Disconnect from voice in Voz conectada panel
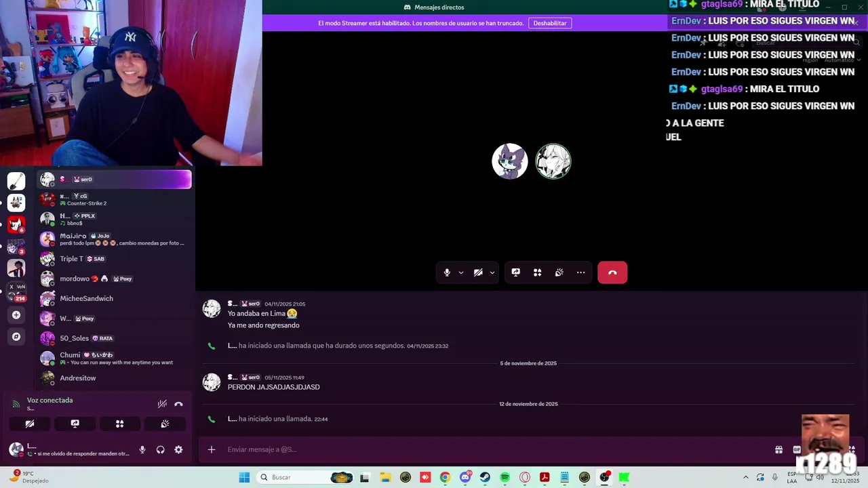 pyautogui.click(x=178, y=404)
